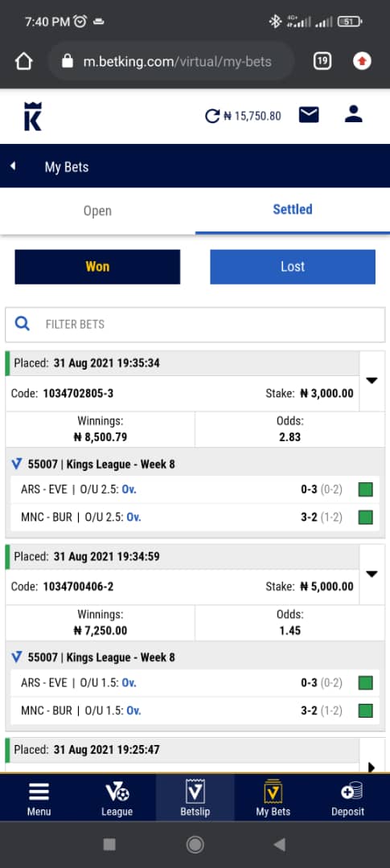This screenshot has width=390, height=868.
Task: Collapse bet with code 1034702805-3
Action: (372, 381)
